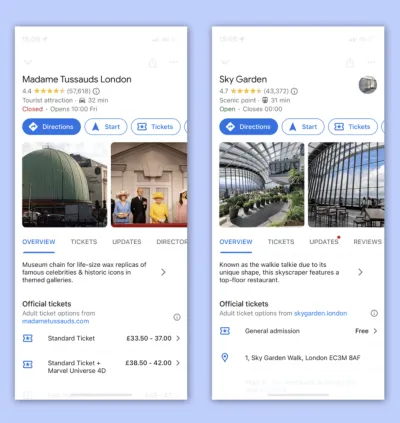The height and width of the screenshot is (423, 400).
Task: Collapse the Sky Garden card with down chevron
Action: coord(225,62)
